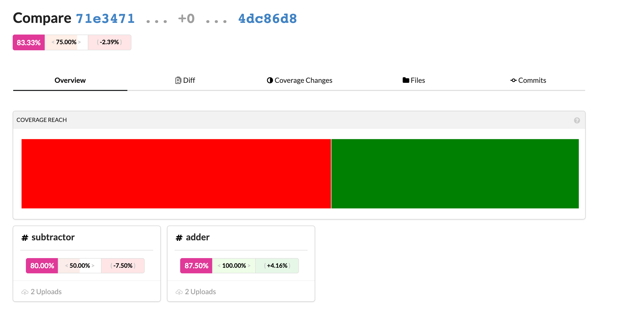Click the Files tab's folder icon
This screenshot has height=315, width=644.
click(406, 80)
